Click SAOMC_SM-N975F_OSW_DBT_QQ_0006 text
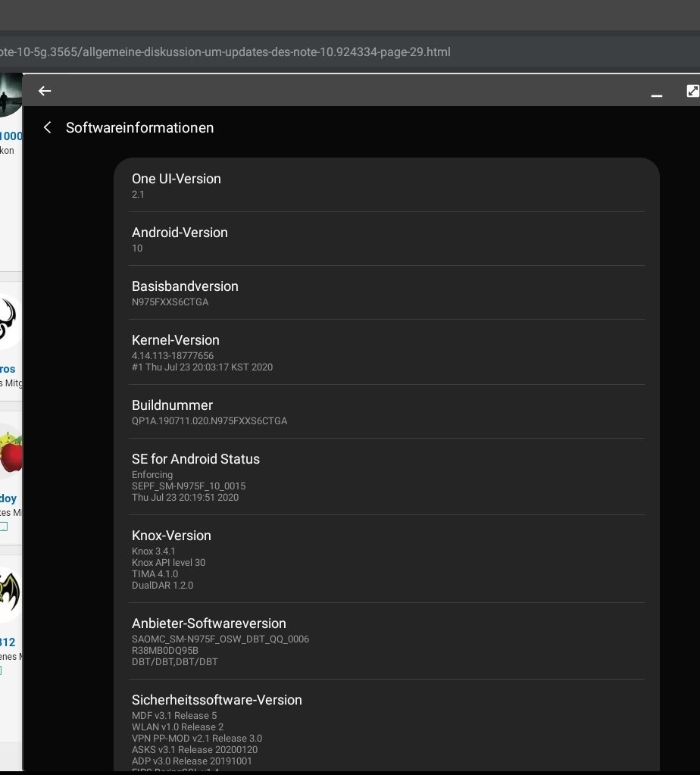 pyautogui.click(x=220, y=639)
